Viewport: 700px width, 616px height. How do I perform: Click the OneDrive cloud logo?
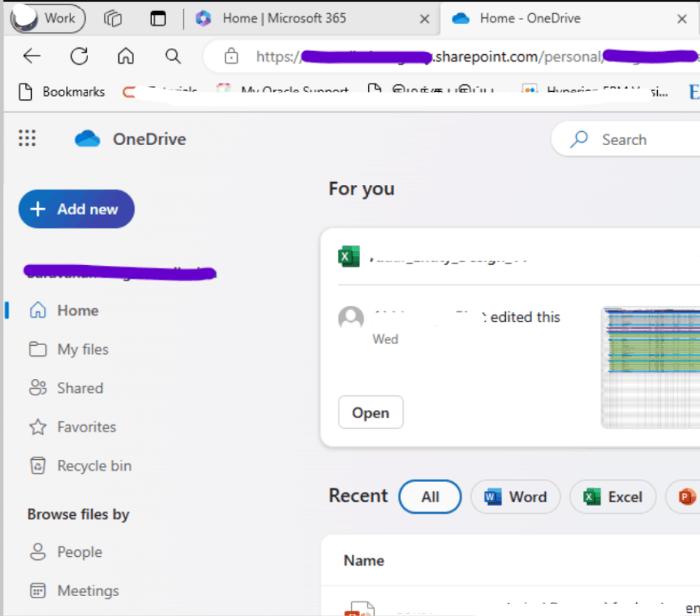pos(87,138)
